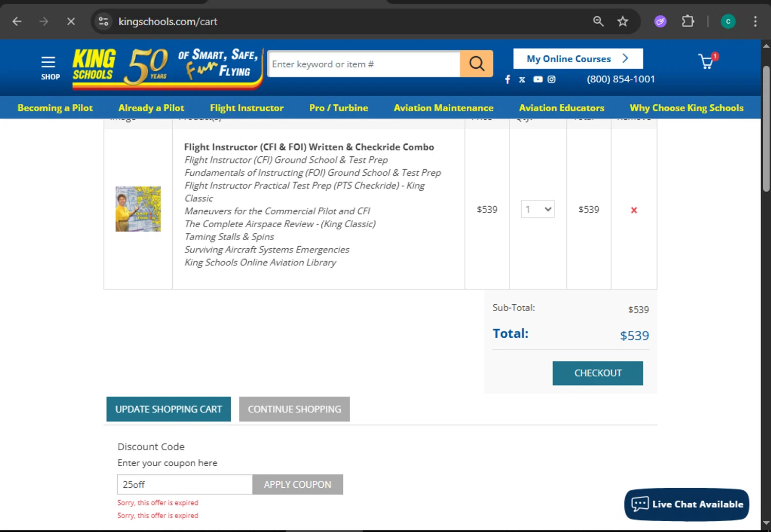The height and width of the screenshot is (532, 771).
Task: Open the Becoming a Pilot menu
Action: tap(55, 108)
